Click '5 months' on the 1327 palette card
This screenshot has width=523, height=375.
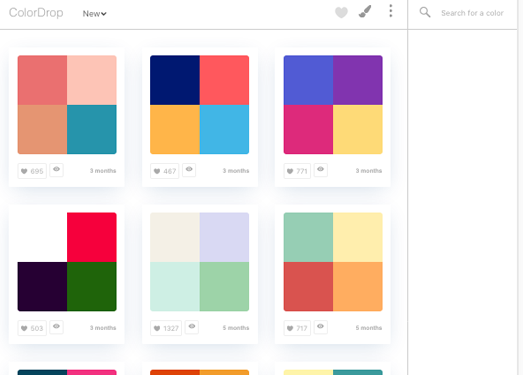click(x=236, y=328)
